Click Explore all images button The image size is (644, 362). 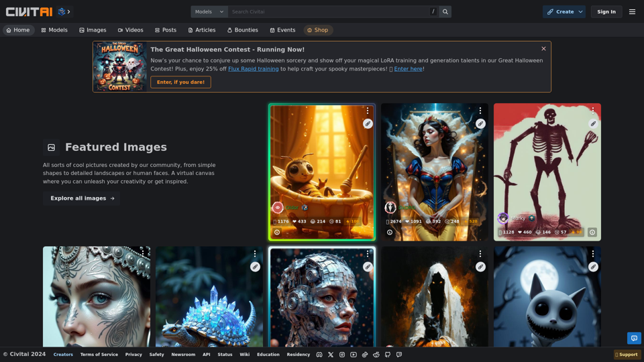(82, 198)
